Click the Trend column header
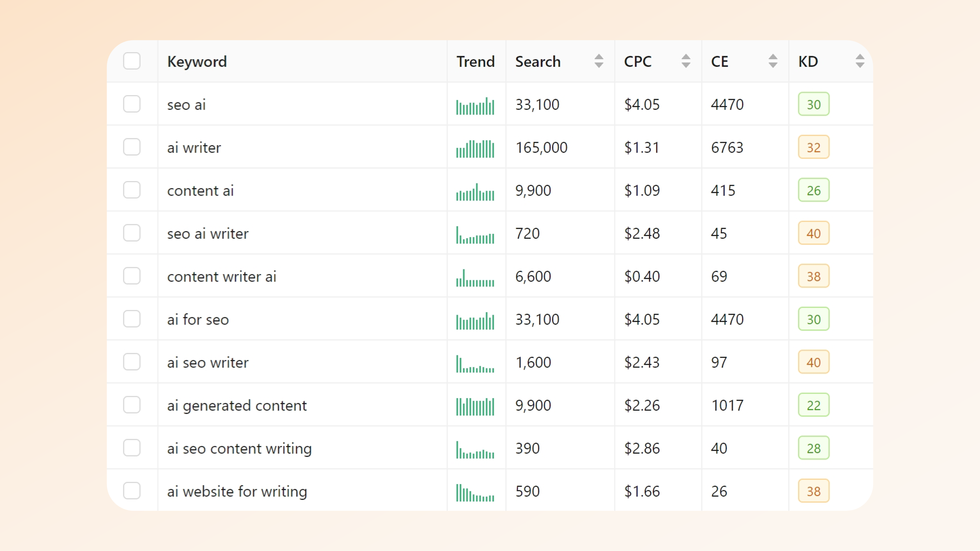The height and width of the screenshot is (551, 980). (x=476, y=62)
